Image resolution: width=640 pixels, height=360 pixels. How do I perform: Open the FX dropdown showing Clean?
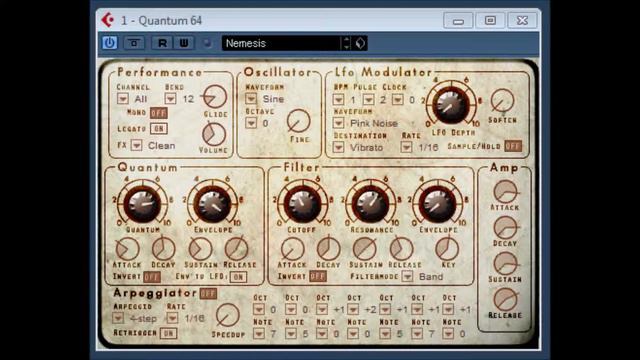pyautogui.click(x=136, y=146)
